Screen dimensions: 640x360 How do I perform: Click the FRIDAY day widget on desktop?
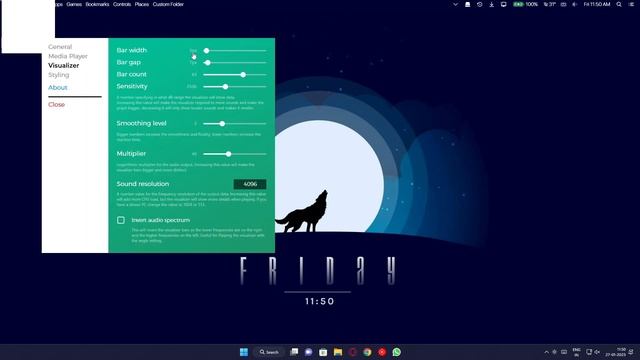(x=318, y=271)
